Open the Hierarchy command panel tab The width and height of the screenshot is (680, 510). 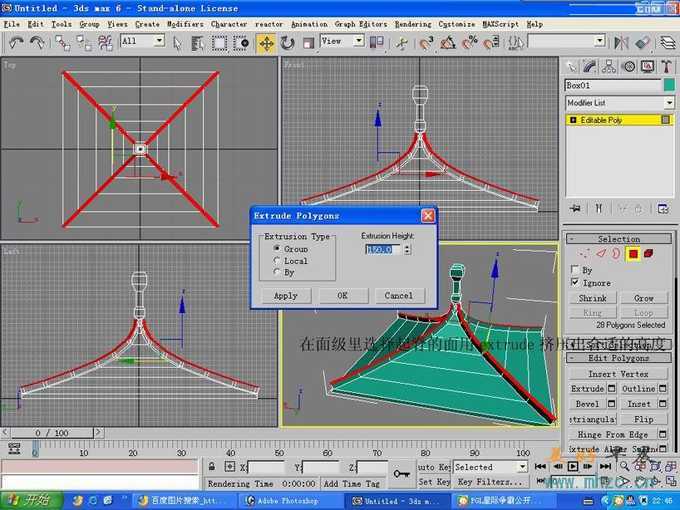pyautogui.click(x=609, y=67)
